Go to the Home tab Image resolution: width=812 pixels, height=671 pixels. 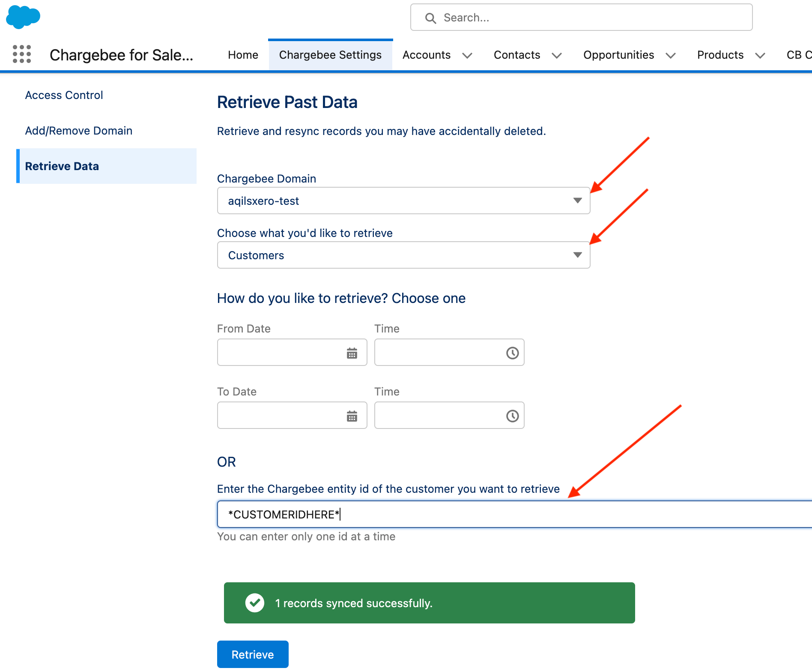click(x=243, y=55)
